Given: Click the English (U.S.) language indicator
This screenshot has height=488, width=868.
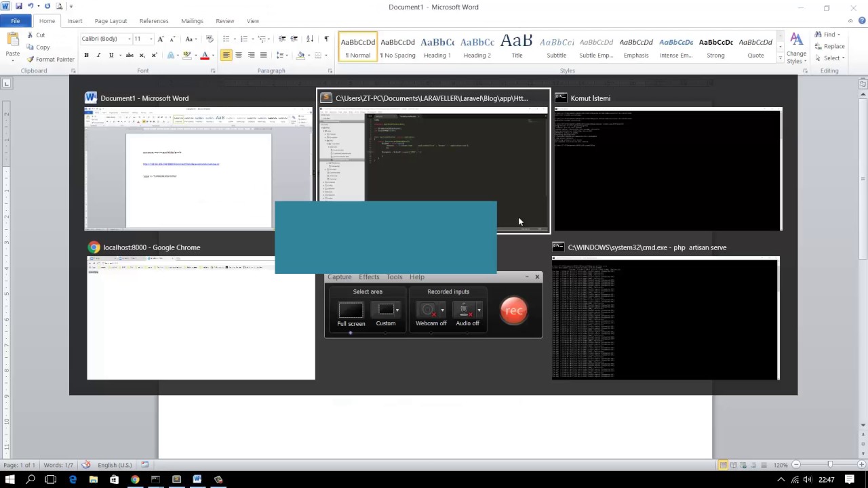Looking at the screenshot, I should (115, 465).
